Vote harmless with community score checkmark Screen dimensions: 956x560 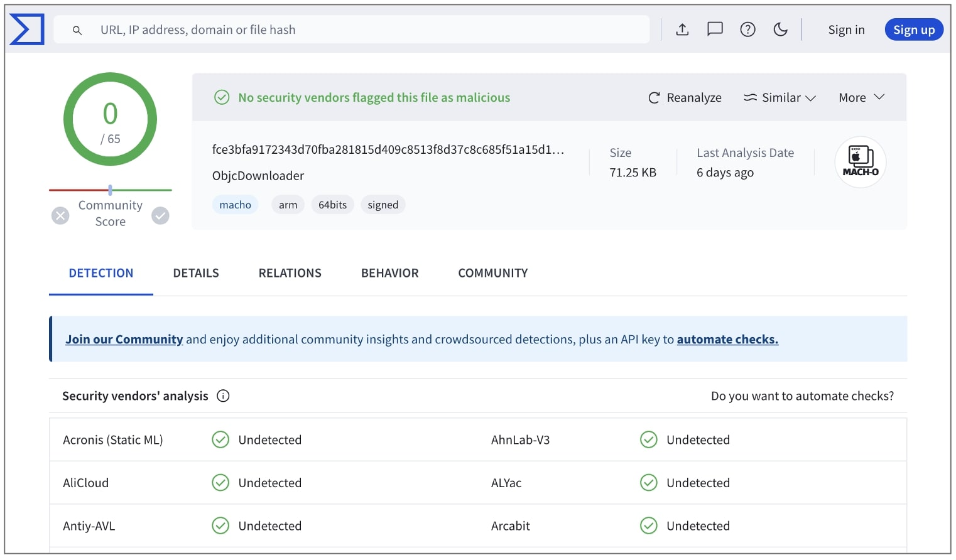(161, 216)
